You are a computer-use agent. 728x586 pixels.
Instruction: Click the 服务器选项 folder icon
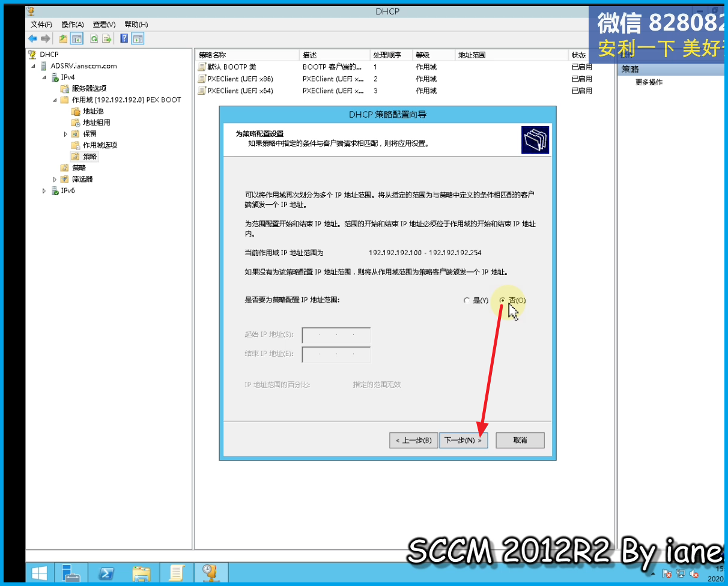65,89
